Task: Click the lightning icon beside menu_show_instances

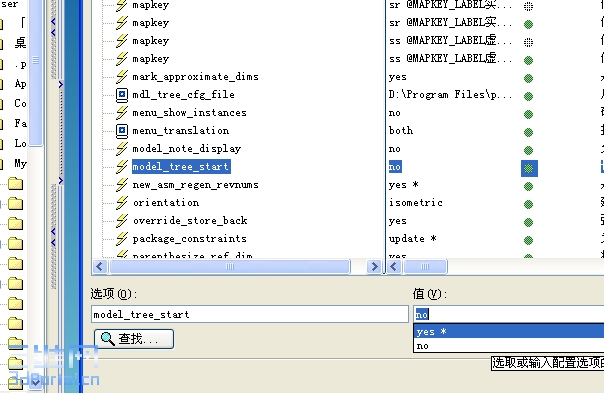Action: tap(122, 113)
